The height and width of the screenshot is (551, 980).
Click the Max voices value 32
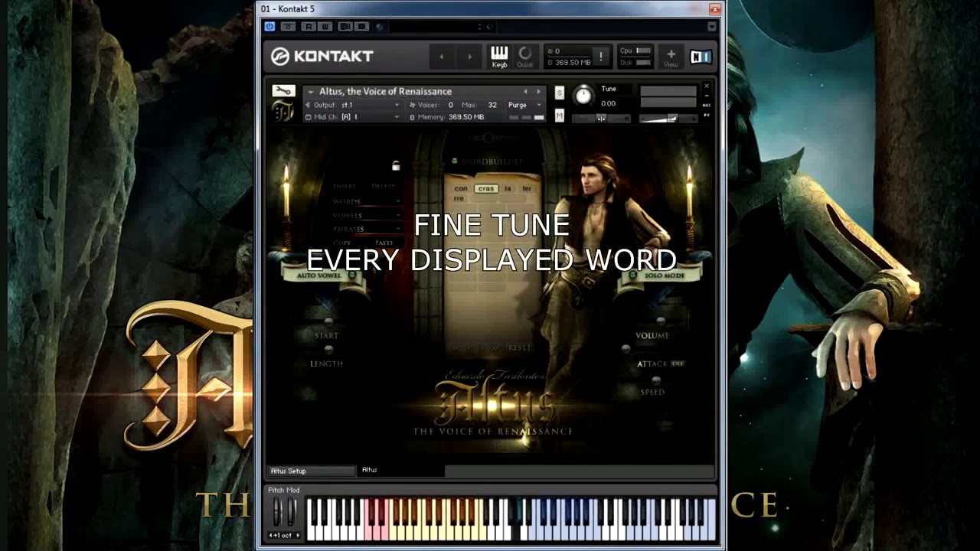click(492, 105)
